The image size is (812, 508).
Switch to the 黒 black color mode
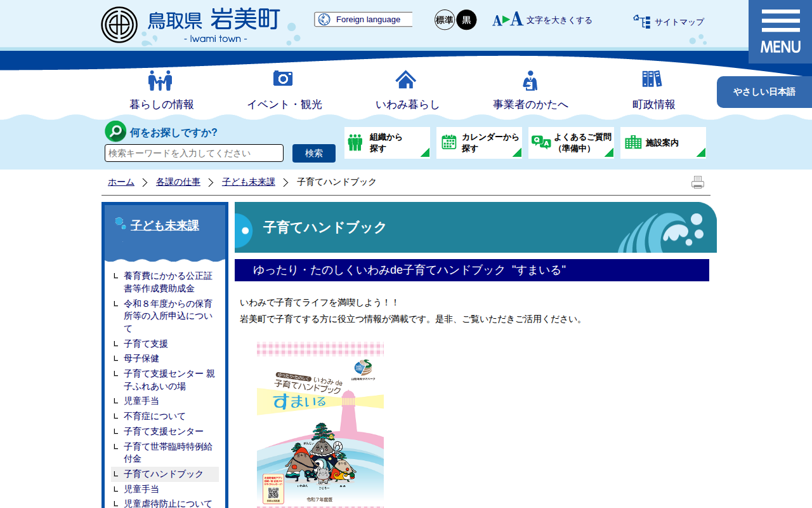466,20
